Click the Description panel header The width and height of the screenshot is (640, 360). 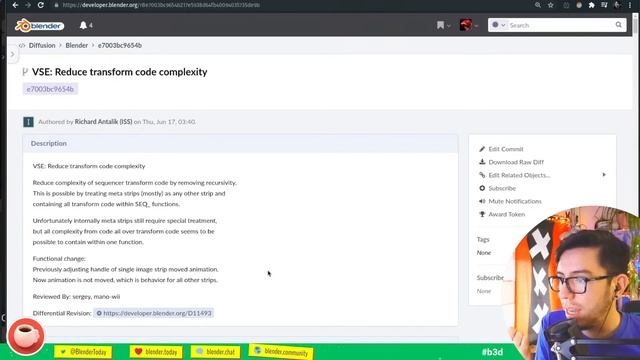click(x=240, y=143)
